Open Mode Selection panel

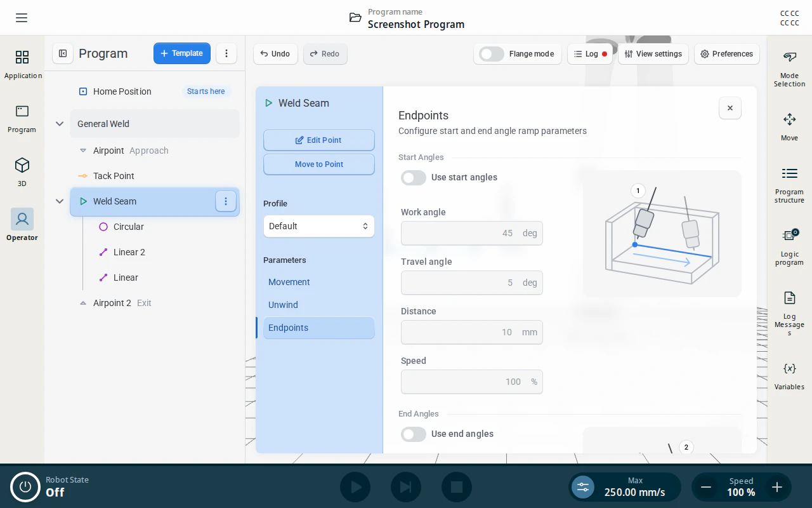[789, 69]
